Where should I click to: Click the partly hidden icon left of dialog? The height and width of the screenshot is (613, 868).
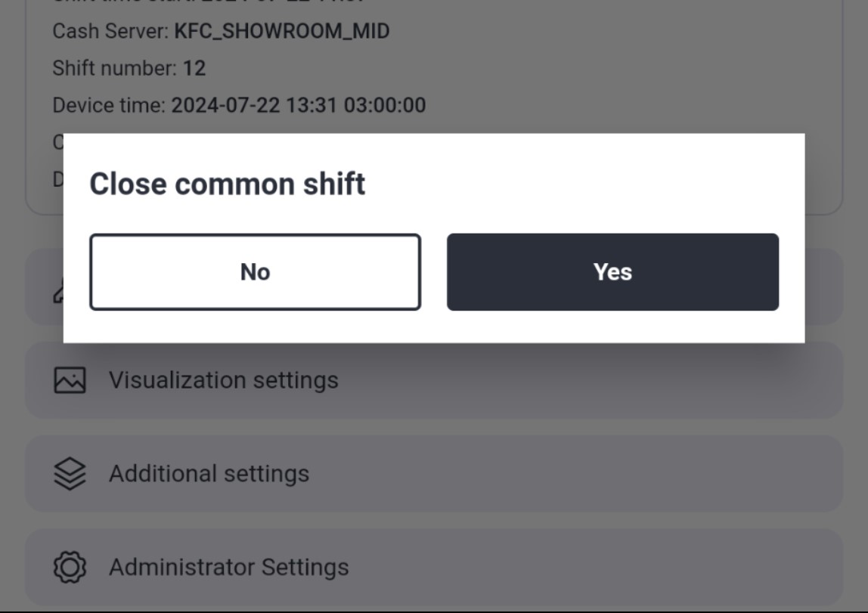pos(58,290)
